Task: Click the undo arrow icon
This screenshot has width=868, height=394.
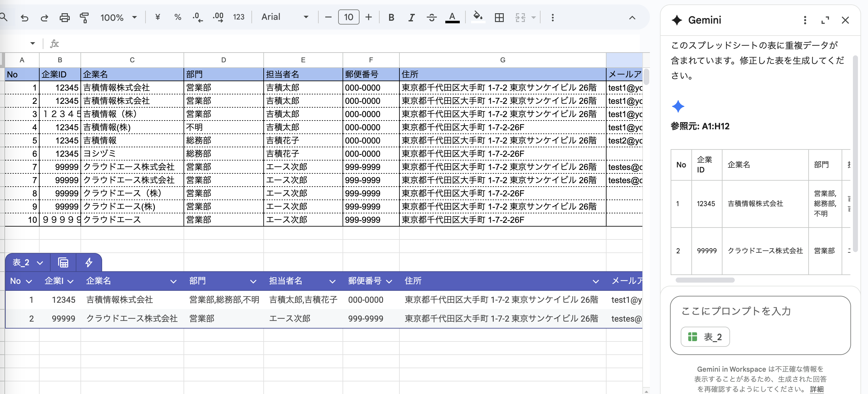Action: 24,18
